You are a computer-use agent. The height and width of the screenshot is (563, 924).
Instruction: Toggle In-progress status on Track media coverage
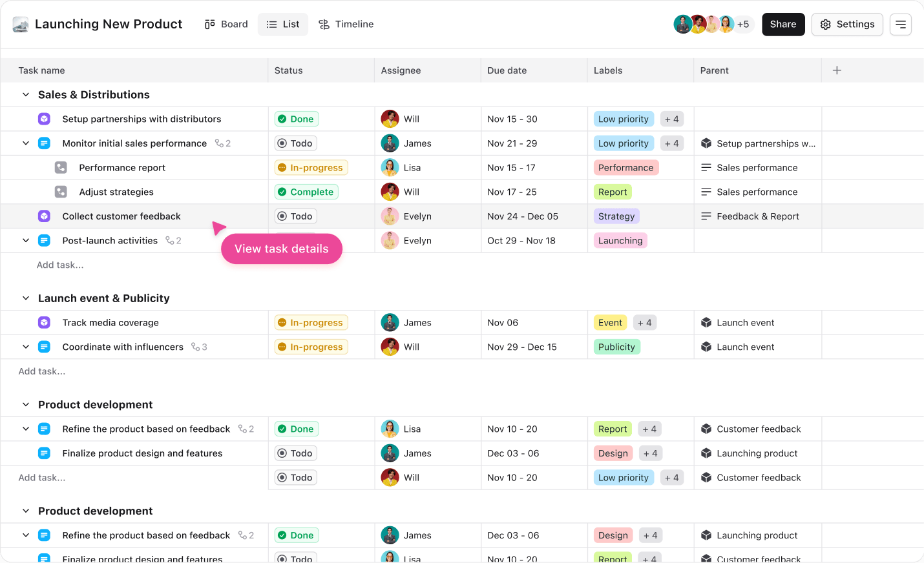pyautogui.click(x=311, y=323)
